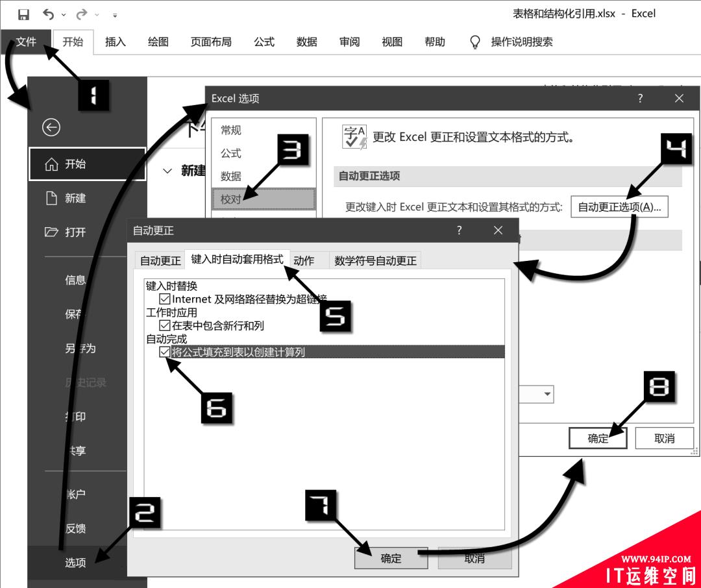This screenshot has height=588, width=701.
Task: Switch to the 数学符号自动更正 tab
Action: click(376, 261)
